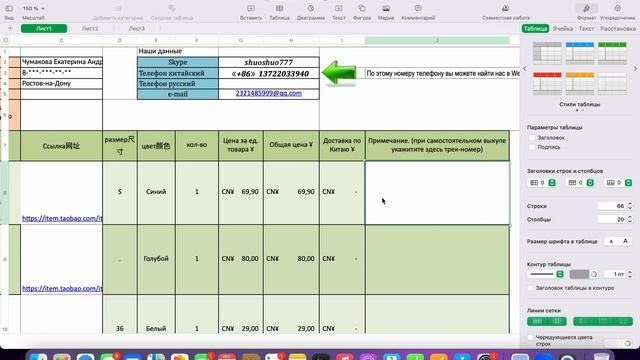This screenshot has width=640, height=360.
Task: Enable the Заголовок checkbox
Action: [531, 138]
